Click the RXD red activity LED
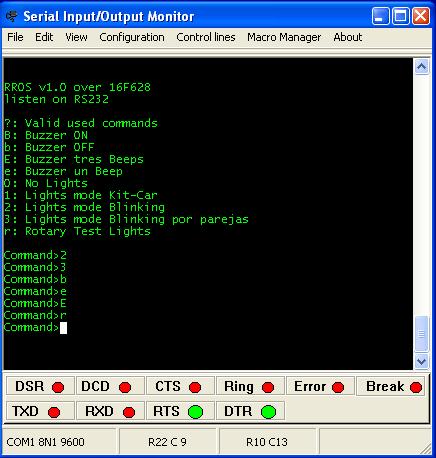This screenshot has height=458, width=436. pyautogui.click(x=129, y=412)
